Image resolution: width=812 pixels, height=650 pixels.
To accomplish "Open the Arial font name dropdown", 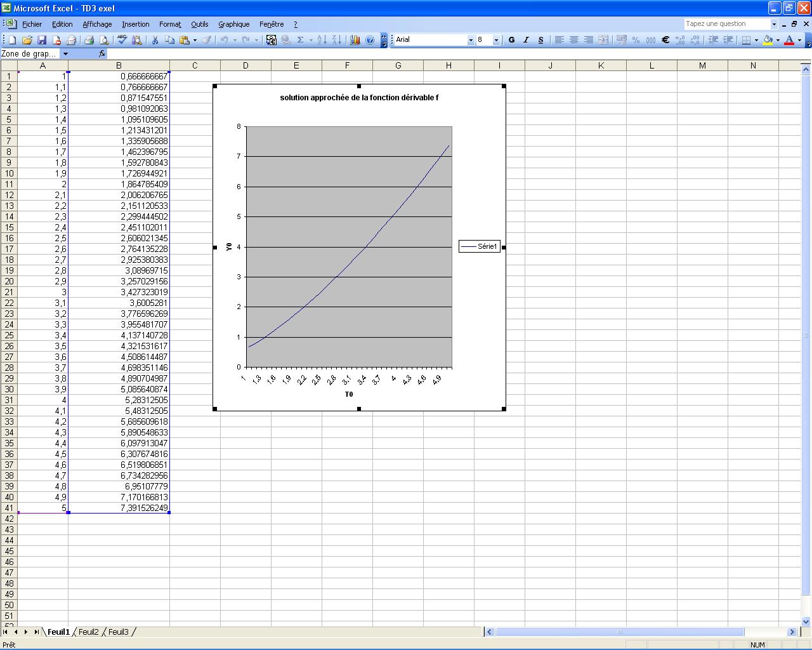I will (x=471, y=40).
